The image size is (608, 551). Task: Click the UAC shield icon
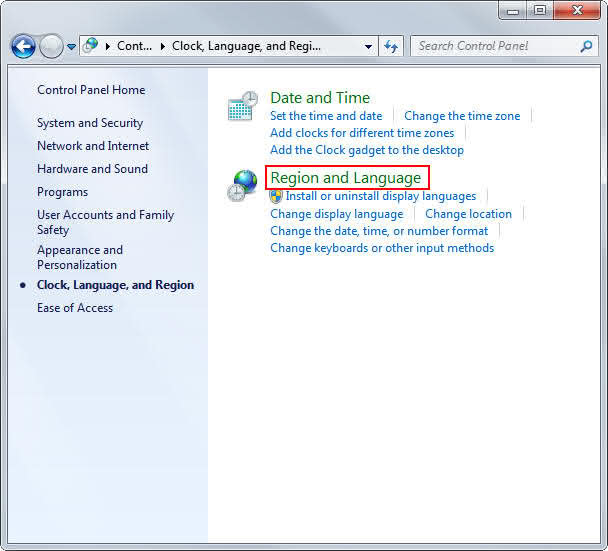coord(276,196)
